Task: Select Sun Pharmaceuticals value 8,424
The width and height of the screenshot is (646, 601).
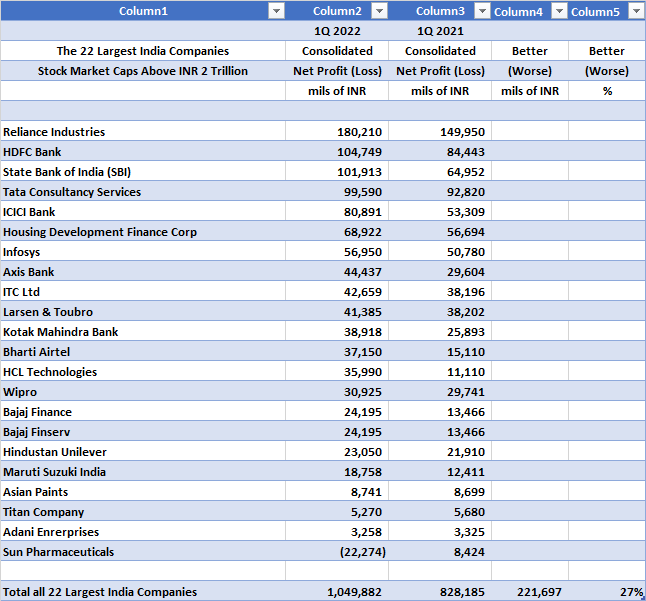Action: click(440, 552)
